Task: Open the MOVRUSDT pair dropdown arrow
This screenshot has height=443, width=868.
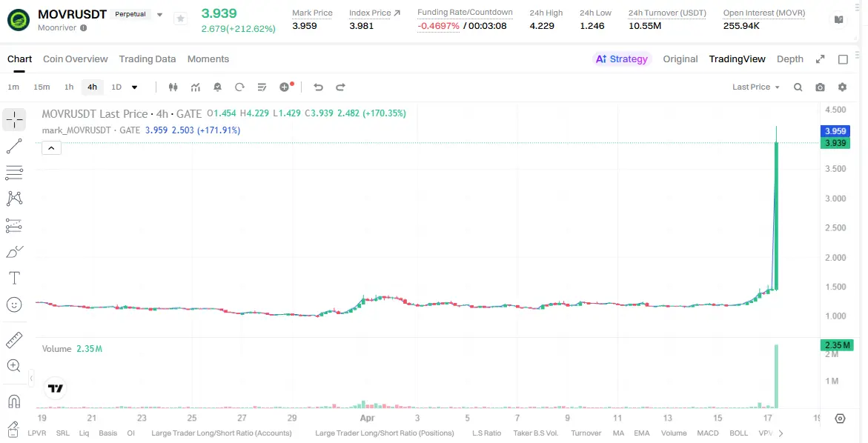Action: (160, 14)
